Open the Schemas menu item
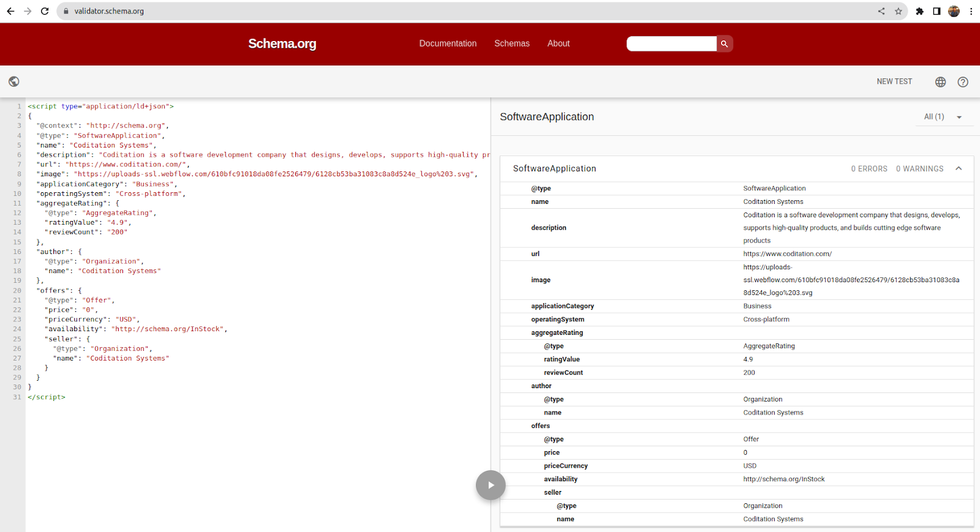 512,43
